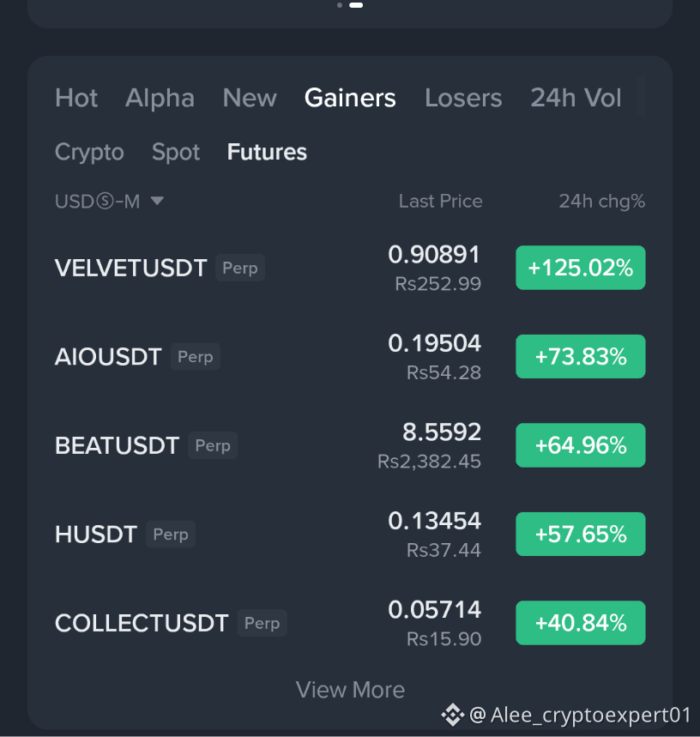Switch to the Losers tab

pos(463,98)
